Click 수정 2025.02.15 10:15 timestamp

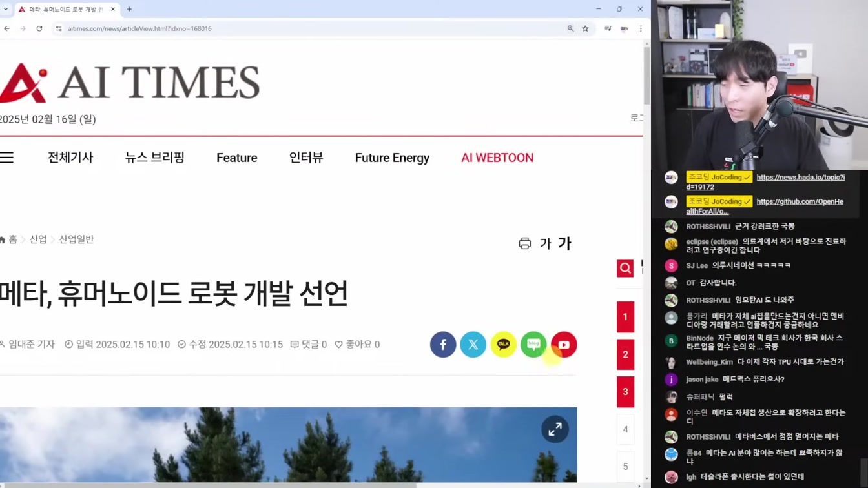231,345
